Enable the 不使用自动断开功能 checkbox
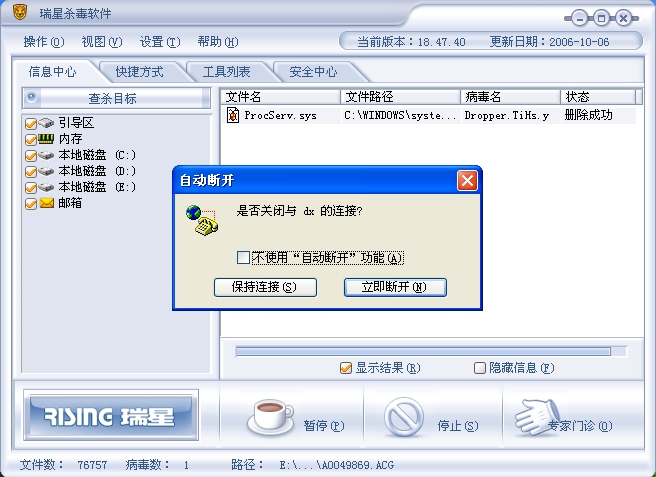The image size is (656, 477). click(x=243, y=257)
